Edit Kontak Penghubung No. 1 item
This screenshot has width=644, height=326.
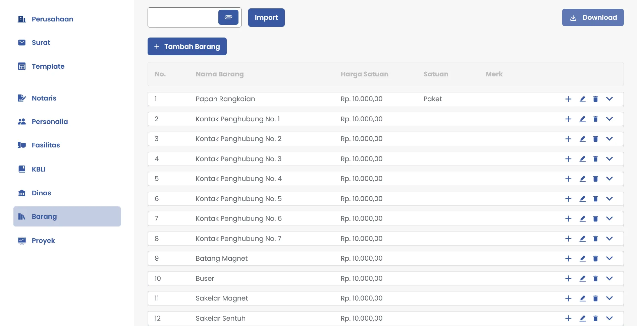583,119
